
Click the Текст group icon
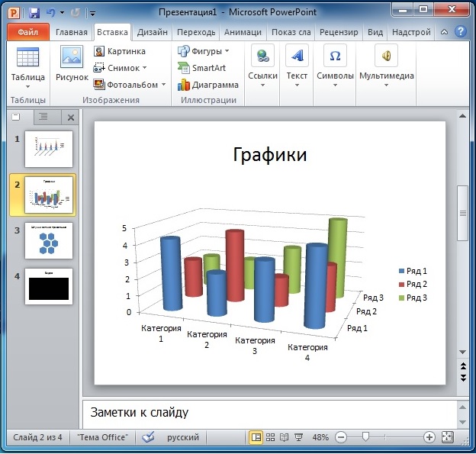pyautogui.click(x=297, y=56)
